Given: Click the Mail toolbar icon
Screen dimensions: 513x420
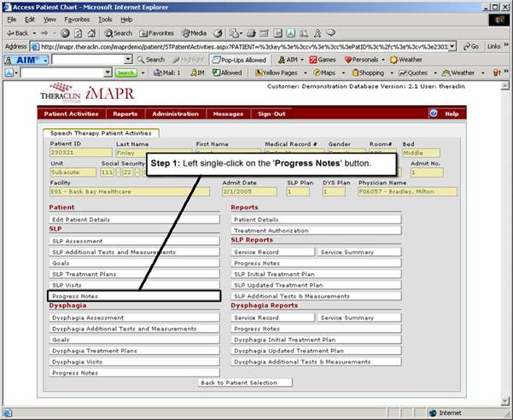Looking at the screenshot, I should pyautogui.click(x=234, y=33).
